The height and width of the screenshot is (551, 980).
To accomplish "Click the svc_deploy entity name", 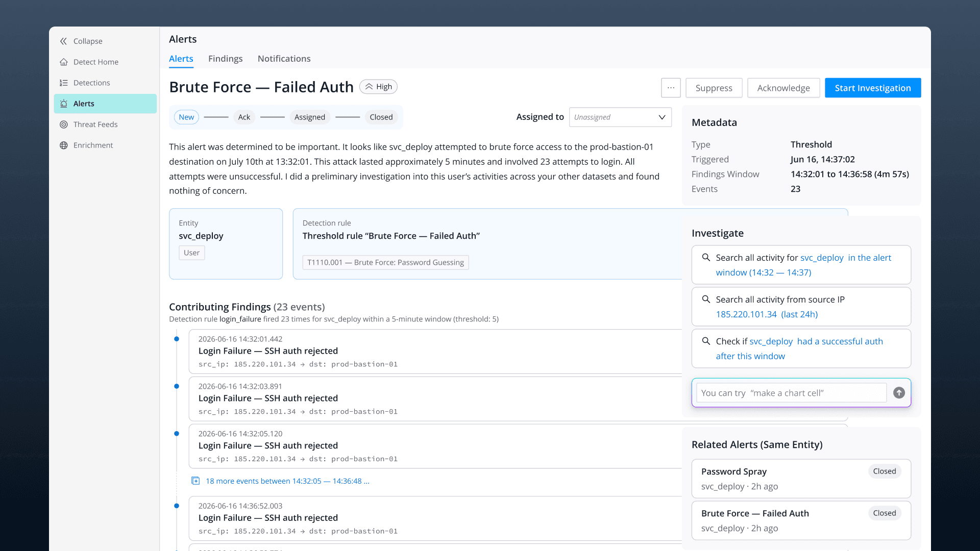I will pyautogui.click(x=201, y=236).
